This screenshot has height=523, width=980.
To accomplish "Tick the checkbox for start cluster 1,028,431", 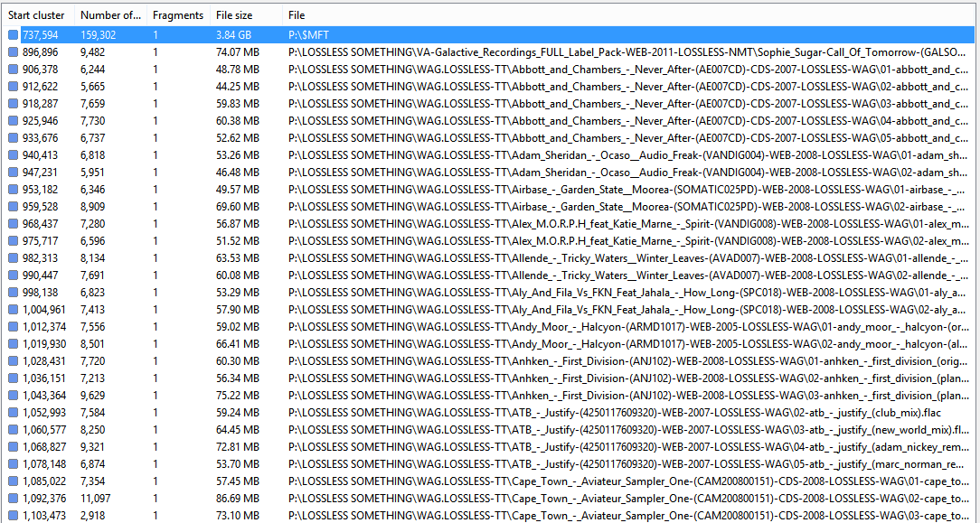I will click(13, 360).
